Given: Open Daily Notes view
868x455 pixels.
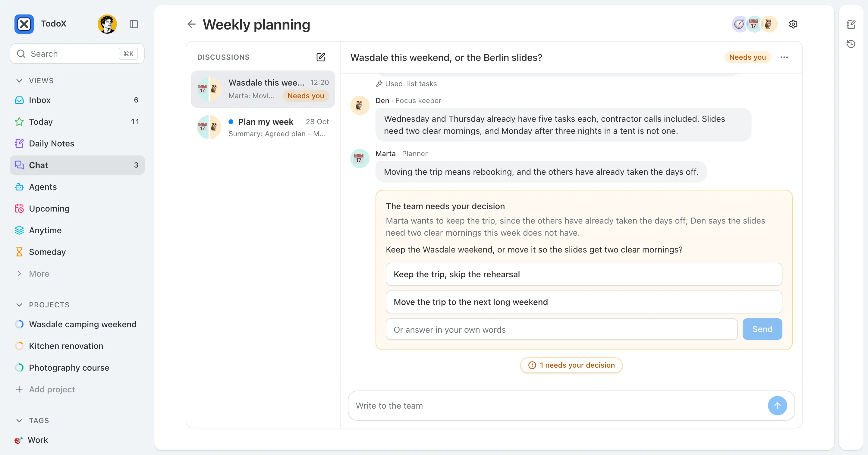Looking at the screenshot, I should [77, 143].
